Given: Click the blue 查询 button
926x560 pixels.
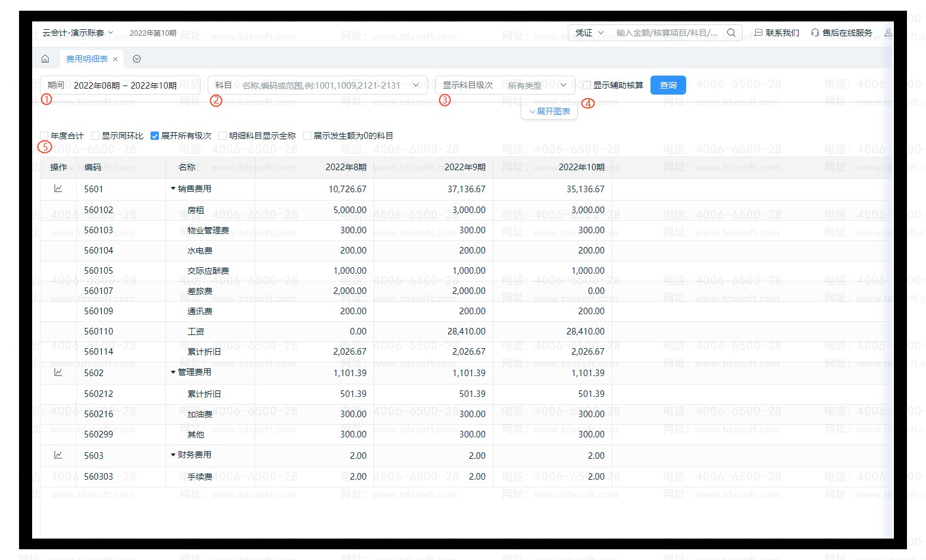Looking at the screenshot, I should pos(668,85).
